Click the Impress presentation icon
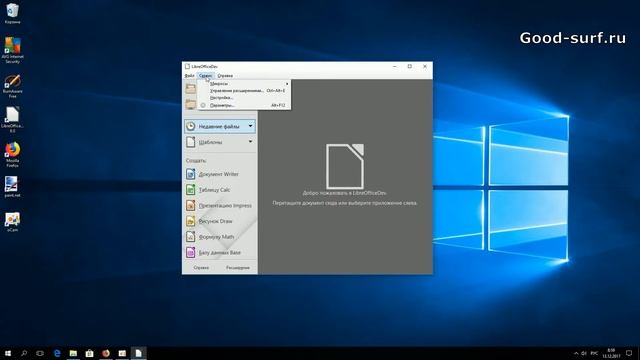Image resolution: width=640 pixels, height=360 pixels. tap(191, 205)
